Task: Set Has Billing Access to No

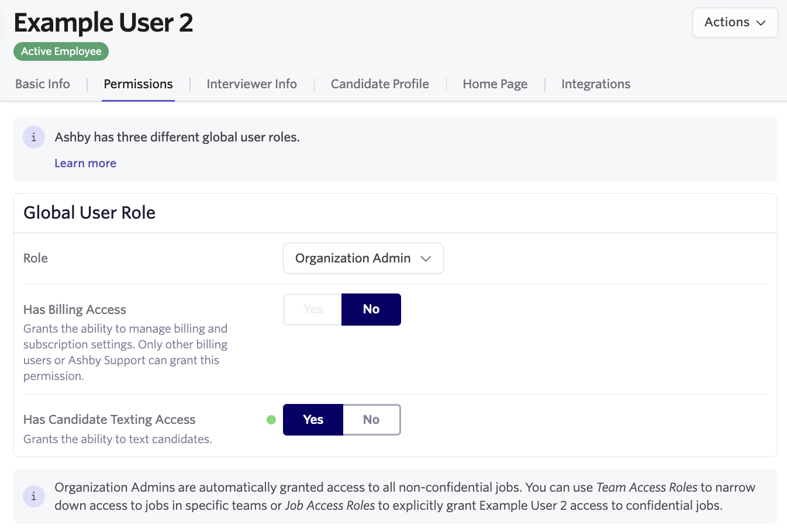Action: pyautogui.click(x=371, y=309)
